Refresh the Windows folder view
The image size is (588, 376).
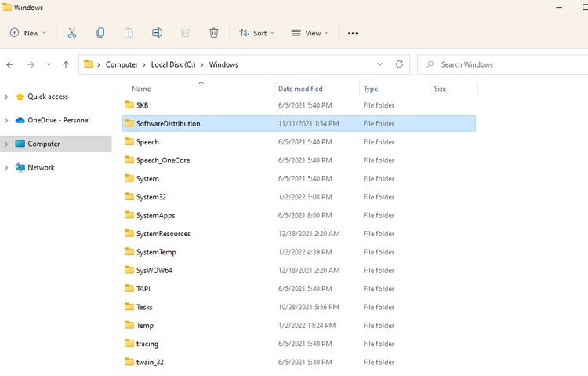pyautogui.click(x=399, y=64)
